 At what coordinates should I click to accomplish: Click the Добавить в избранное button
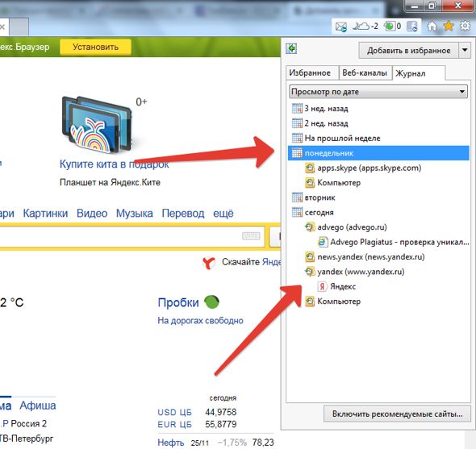(408, 50)
